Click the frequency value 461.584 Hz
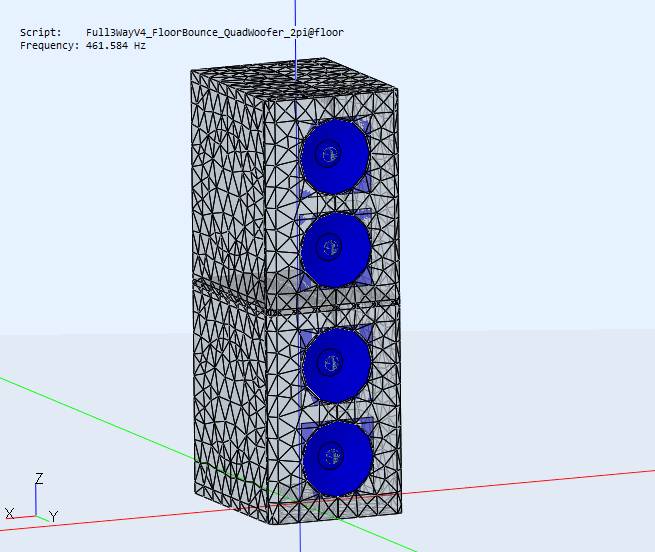The height and width of the screenshot is (552, 655). [116, 46]
